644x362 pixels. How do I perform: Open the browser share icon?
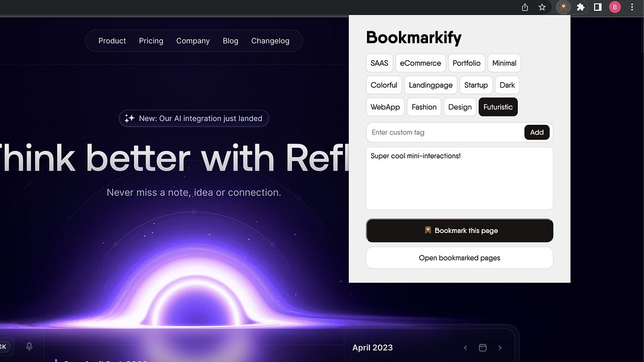pyautogui.click(x=524, y=7)
